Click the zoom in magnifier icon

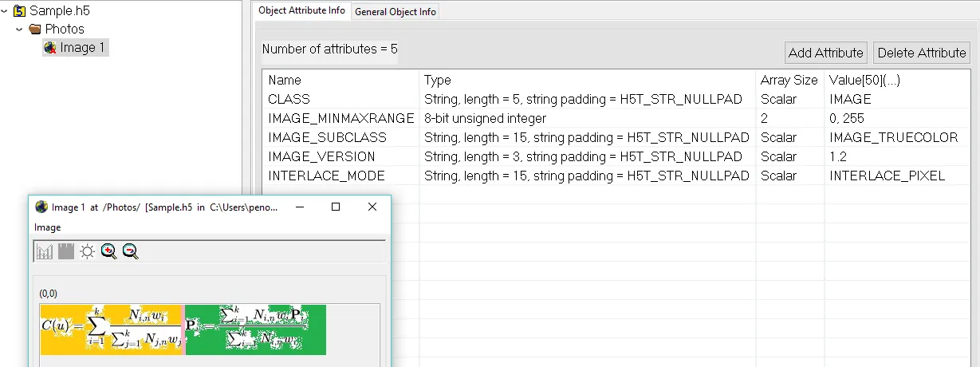pyautogui.click(x=108, y=251)
